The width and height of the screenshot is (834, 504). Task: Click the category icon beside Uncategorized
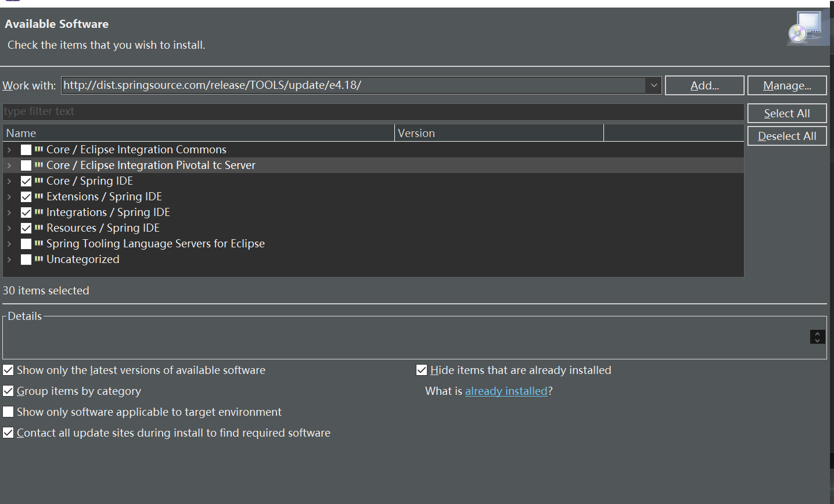click(39, 259)
